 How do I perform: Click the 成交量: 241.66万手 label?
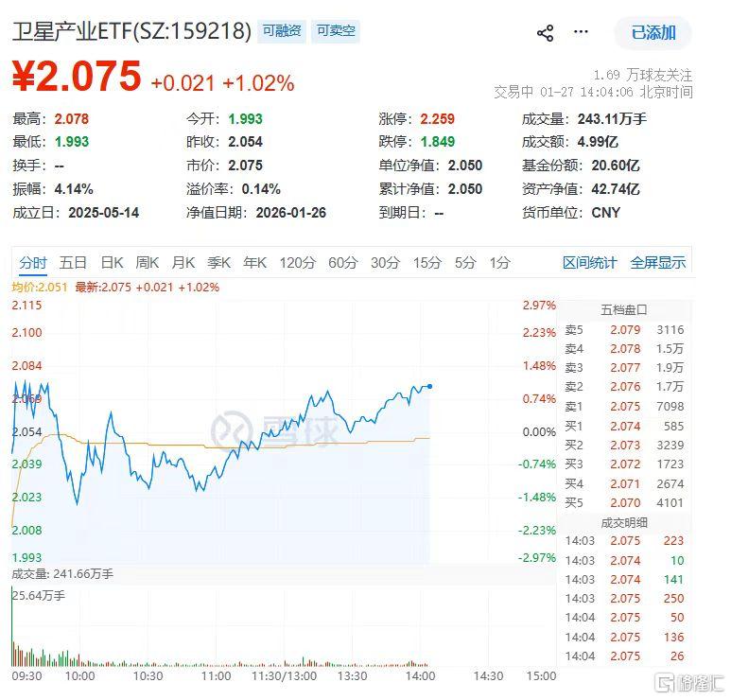pyautogui.click(x=62, y=573)
